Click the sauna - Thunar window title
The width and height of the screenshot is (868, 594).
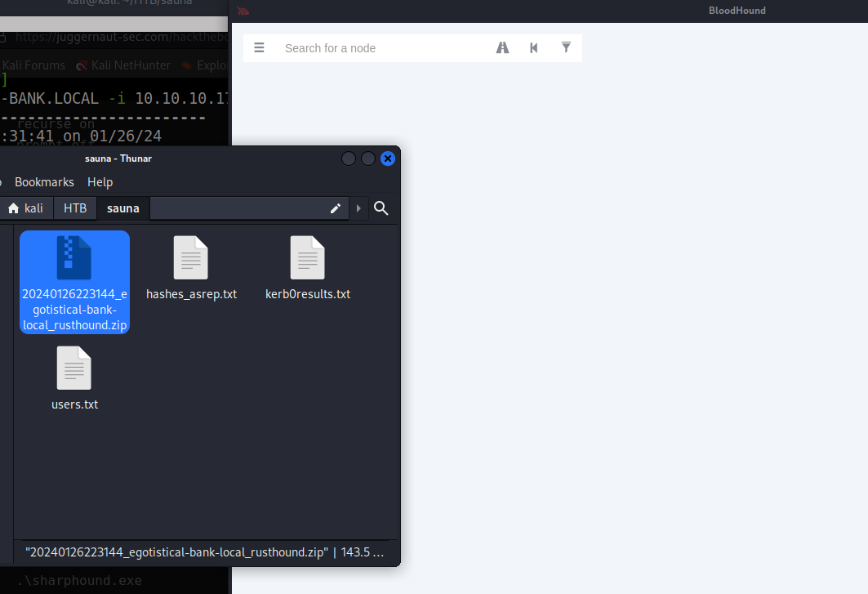(x=118, y=159)
